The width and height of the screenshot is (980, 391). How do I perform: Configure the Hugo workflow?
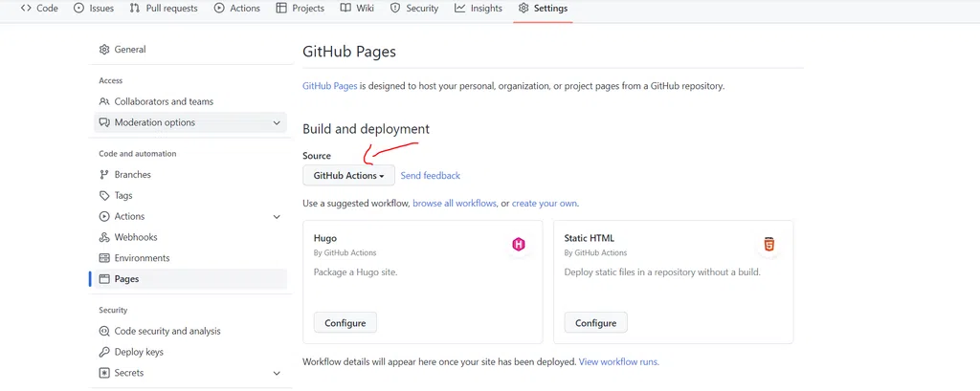click(x=345, y=323)
